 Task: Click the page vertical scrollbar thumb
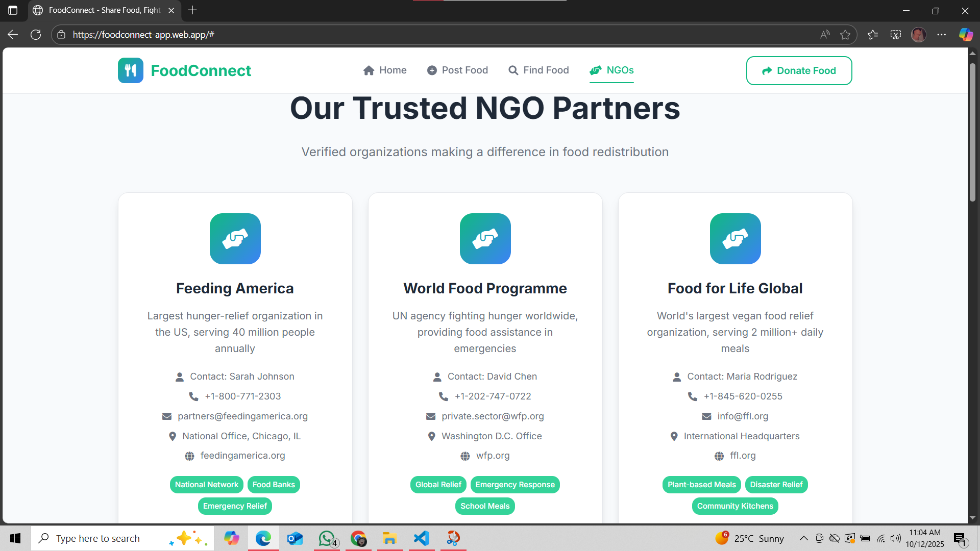972,132
